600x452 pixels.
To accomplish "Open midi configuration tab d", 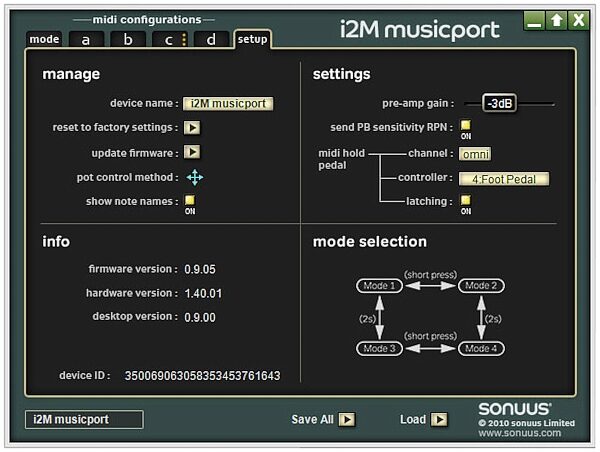I will pyautogui.click(x=211, y=39).
